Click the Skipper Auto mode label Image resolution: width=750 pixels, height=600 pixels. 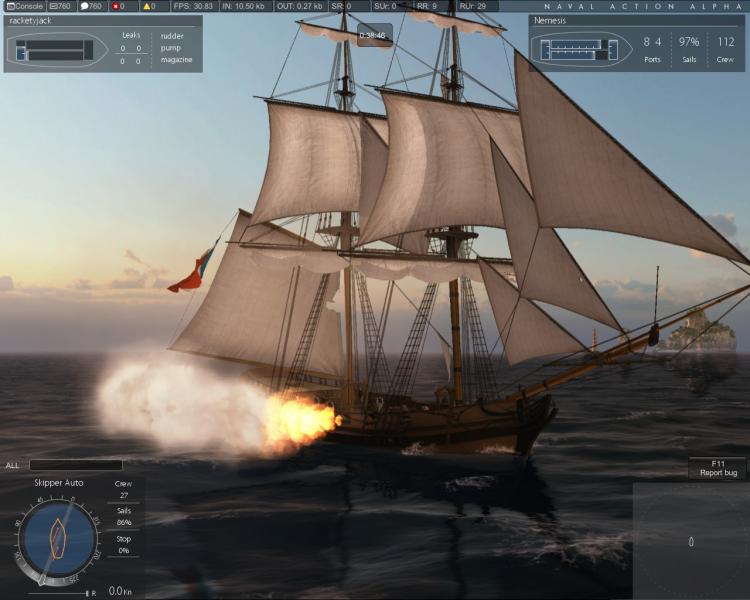coord(58,483)
